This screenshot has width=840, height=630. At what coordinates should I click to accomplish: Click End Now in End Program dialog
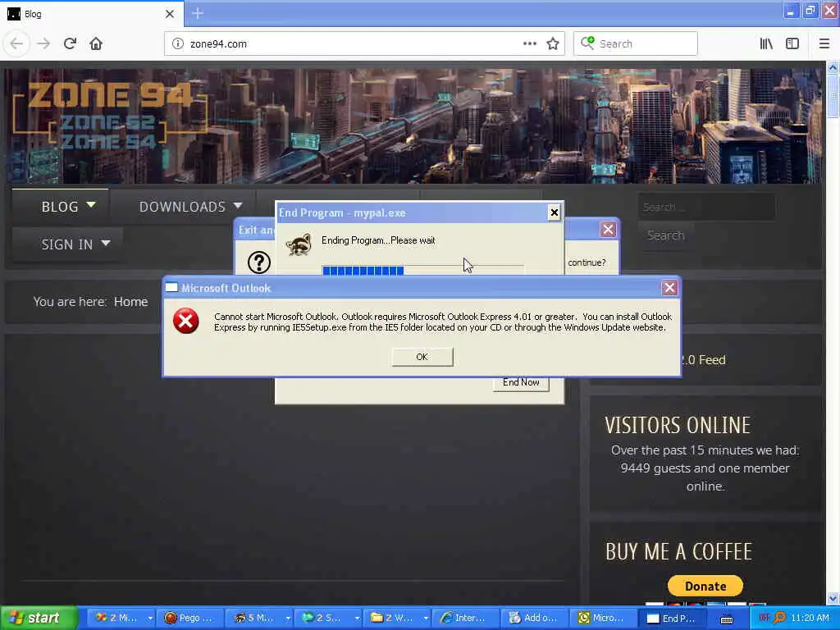(521, 382)
